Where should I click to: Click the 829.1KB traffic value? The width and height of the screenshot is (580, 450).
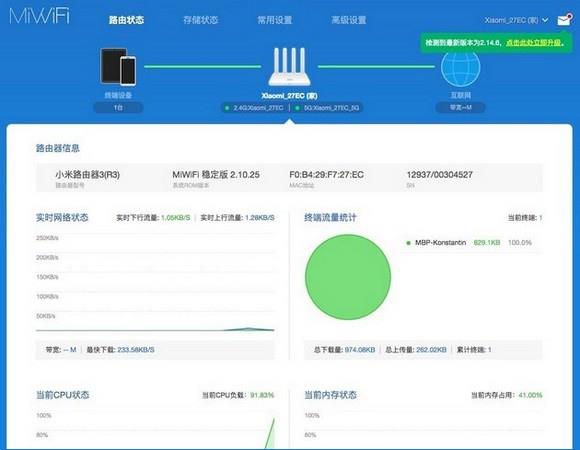point(487,243)
